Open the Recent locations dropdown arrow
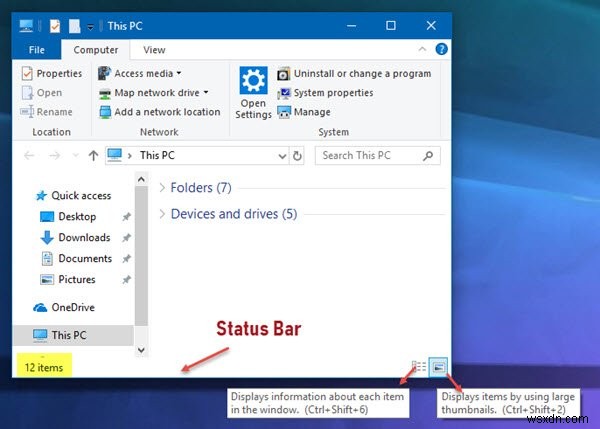 tap(75, 155)
